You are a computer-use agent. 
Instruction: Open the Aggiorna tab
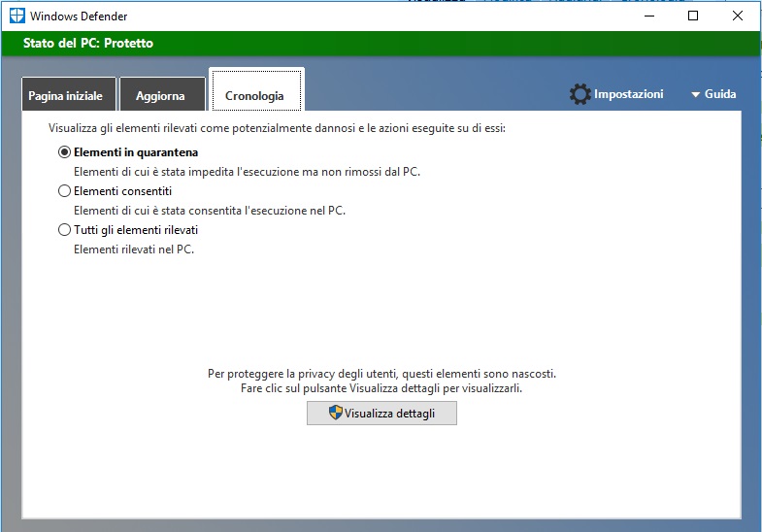point(161,96)
